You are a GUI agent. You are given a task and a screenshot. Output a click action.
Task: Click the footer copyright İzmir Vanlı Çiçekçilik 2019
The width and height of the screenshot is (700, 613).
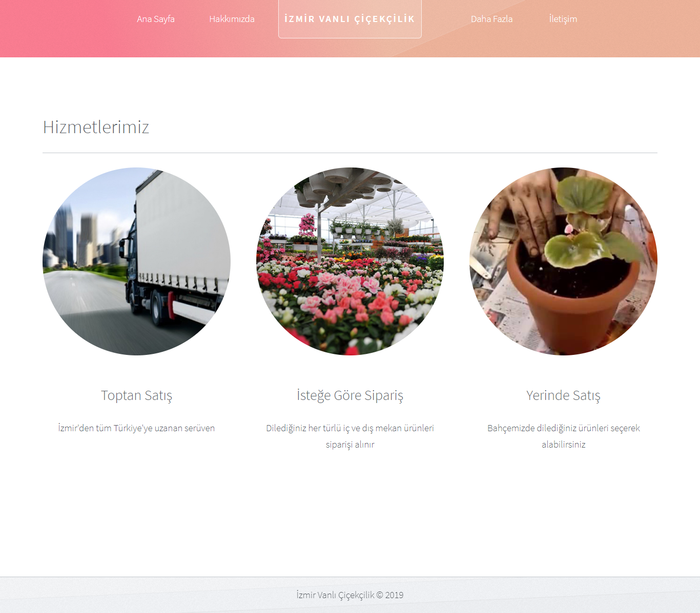350,595
